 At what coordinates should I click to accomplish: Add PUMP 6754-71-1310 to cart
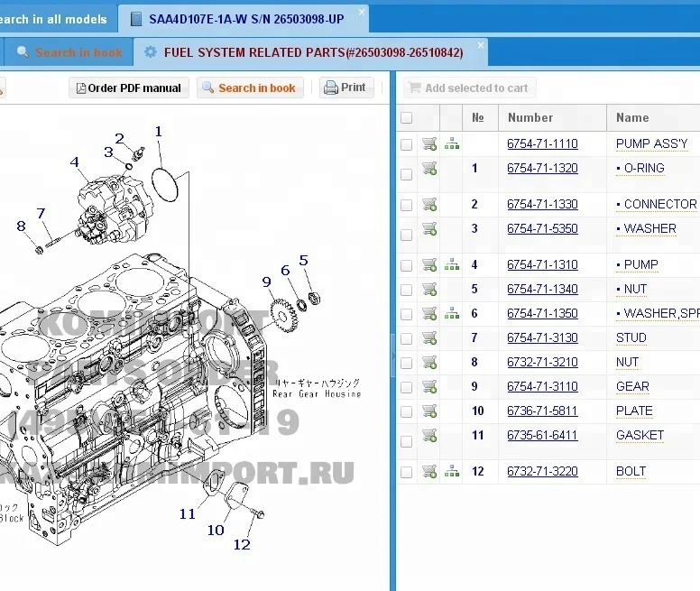click(429, 264)
